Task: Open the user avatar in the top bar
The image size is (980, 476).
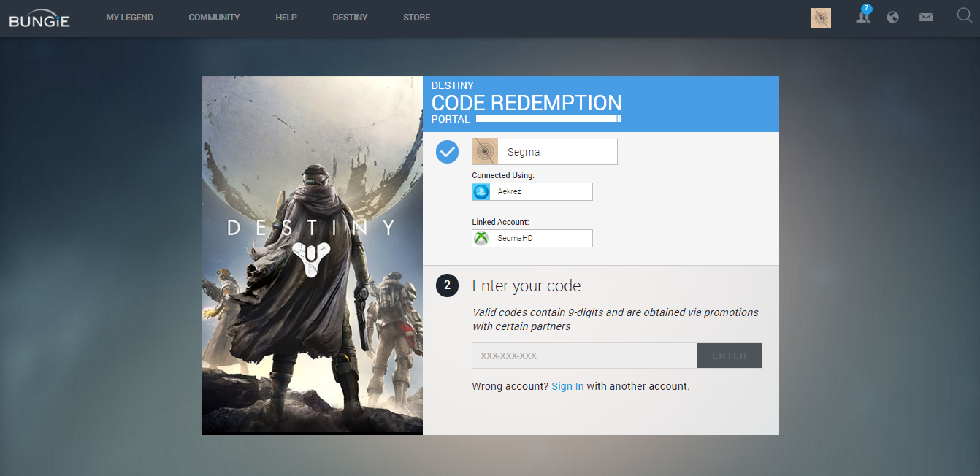Action: click(821, 18)
